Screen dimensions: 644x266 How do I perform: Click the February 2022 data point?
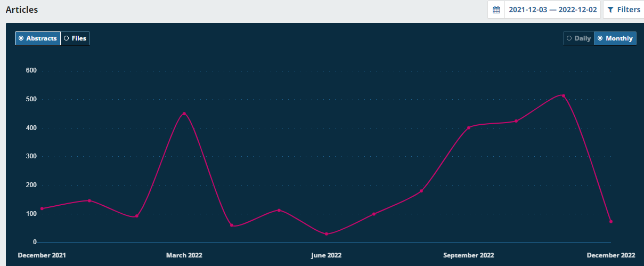136,216
